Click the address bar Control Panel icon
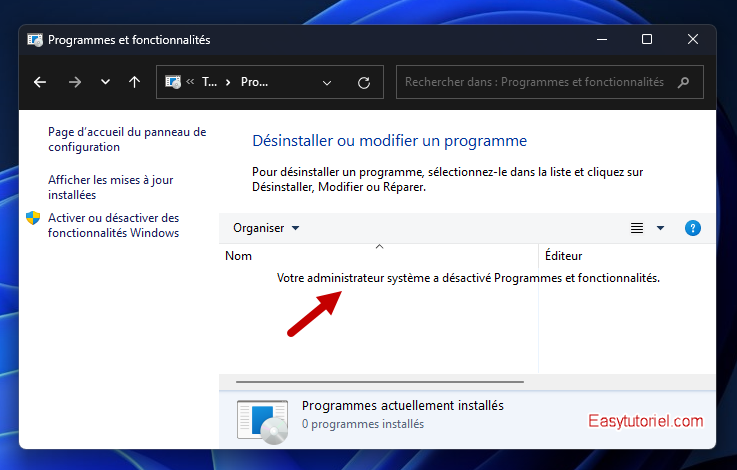Viewport: 737px width, 470px height. 172,82
